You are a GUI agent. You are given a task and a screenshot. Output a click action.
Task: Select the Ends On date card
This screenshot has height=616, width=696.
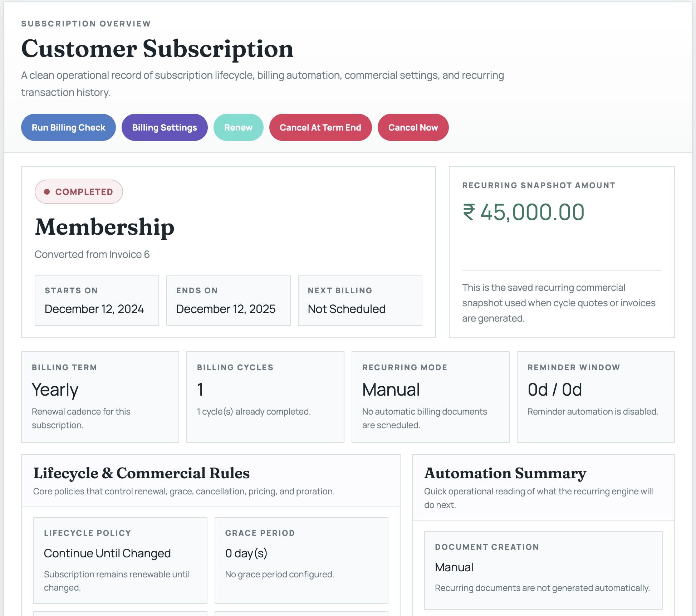pyautogui.click(x=228, y=300)
